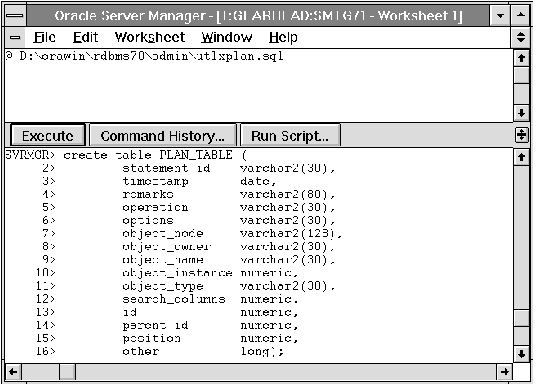Viewport: 536px width, 386px height.
Task: Open the Worksheet menu
Action: (x=150, y=37)
